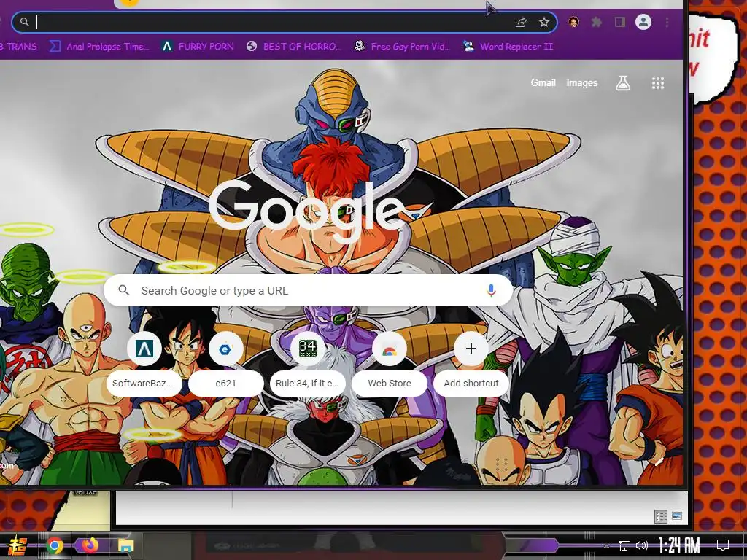Bookmark this tab with the star icon
This screenshot has height=560, width=747.
pos(544,22)
